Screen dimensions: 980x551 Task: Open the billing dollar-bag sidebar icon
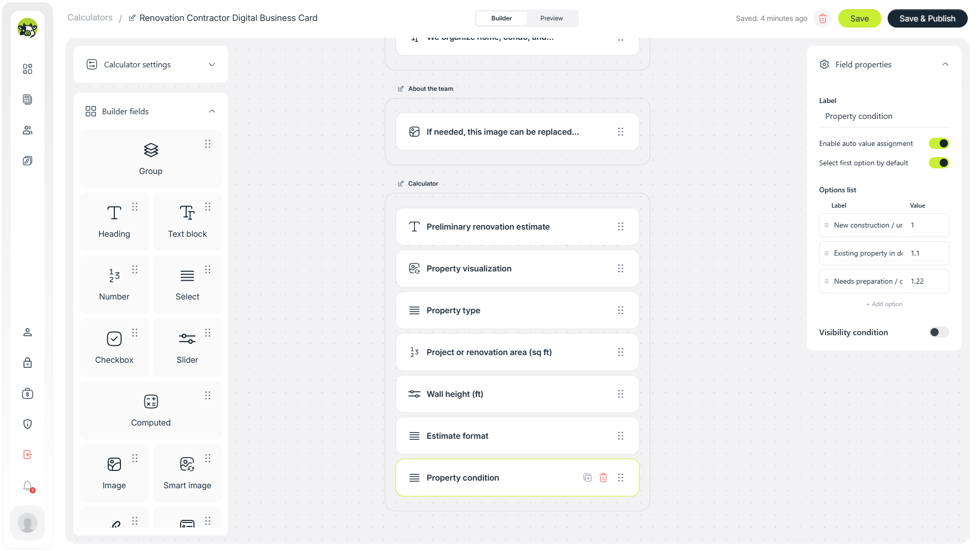point(28,393)
